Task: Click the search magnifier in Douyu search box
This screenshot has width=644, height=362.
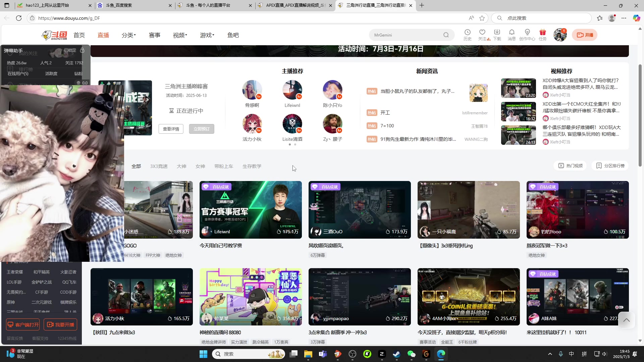Action: [446, 35]
